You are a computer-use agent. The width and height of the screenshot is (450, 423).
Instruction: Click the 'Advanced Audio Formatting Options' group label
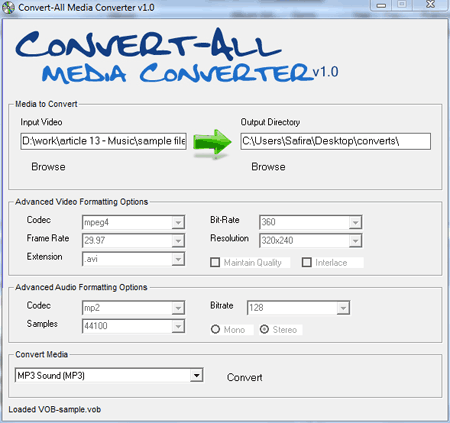[81, 287]
